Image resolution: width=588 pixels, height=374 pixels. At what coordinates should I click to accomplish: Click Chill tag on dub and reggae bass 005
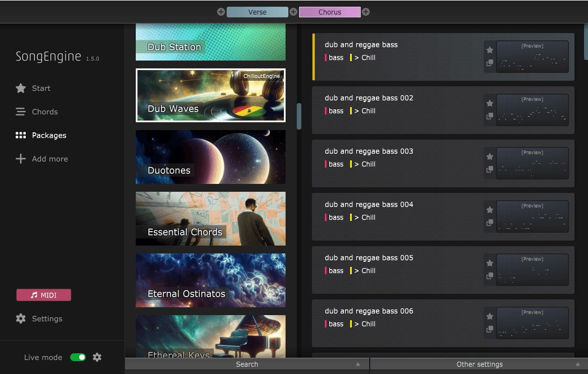[x=363, y=271]
